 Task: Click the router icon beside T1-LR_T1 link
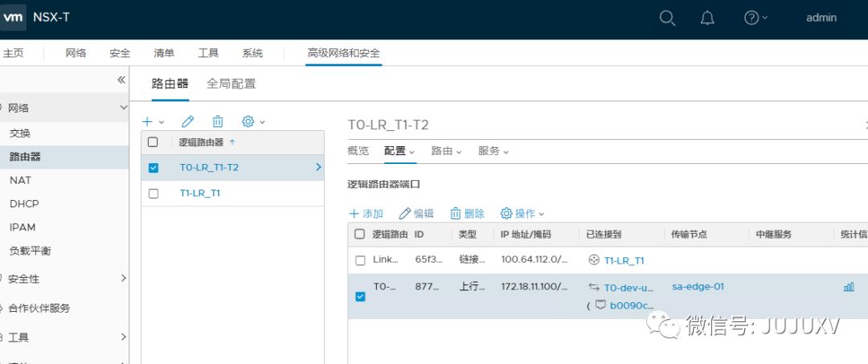(594, 260)
